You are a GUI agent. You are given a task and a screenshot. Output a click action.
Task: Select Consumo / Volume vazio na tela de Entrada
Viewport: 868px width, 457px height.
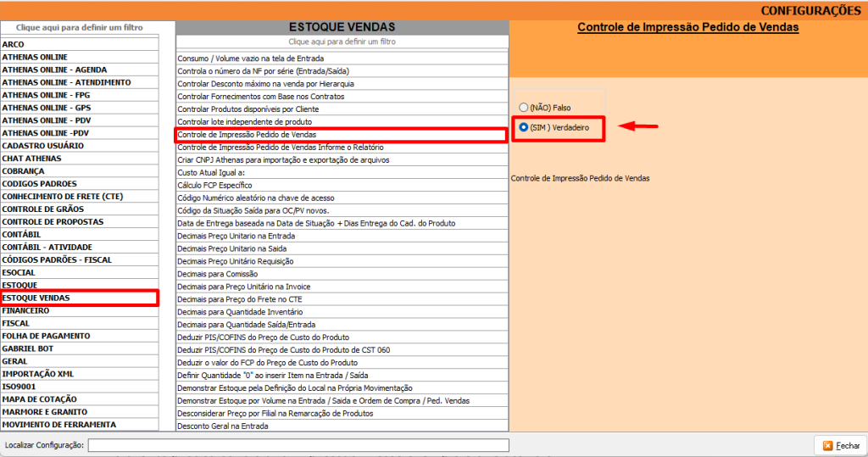point(342,59)
